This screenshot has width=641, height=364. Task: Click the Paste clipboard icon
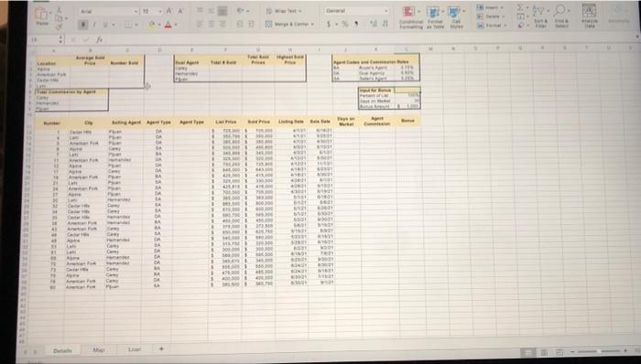click(x=41, y=14)
